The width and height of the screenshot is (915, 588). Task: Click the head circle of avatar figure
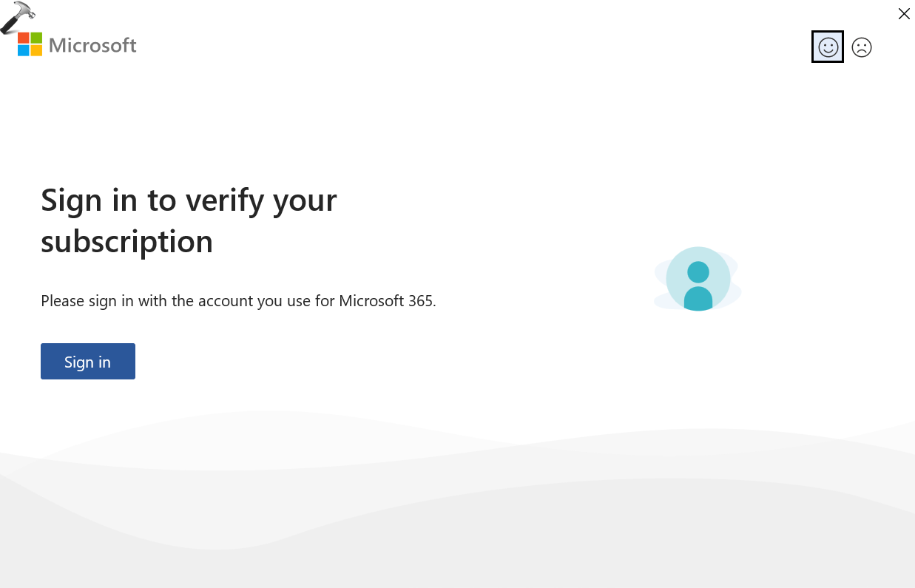[698, 271]
